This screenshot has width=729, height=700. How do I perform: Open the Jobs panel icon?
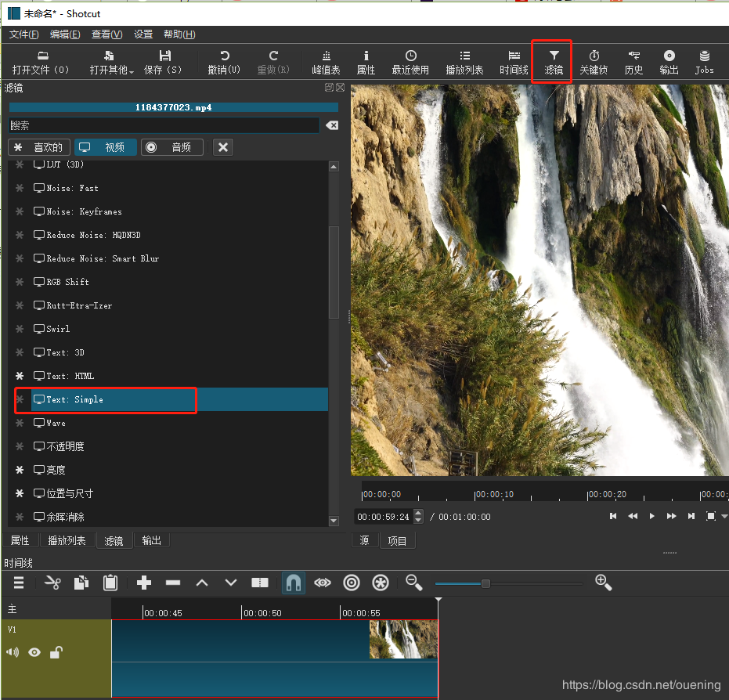coord(704,62)
